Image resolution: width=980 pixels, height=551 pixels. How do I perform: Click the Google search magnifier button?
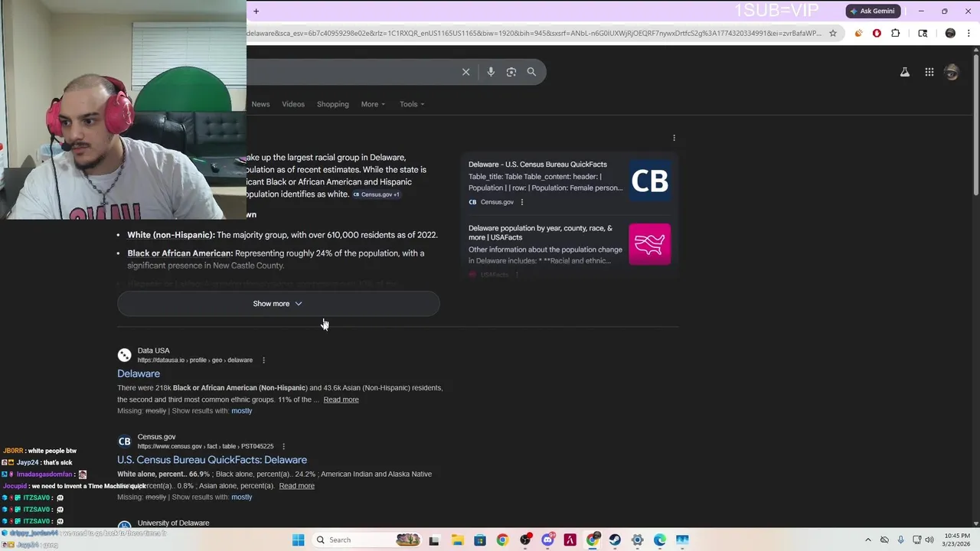(531, 72)
